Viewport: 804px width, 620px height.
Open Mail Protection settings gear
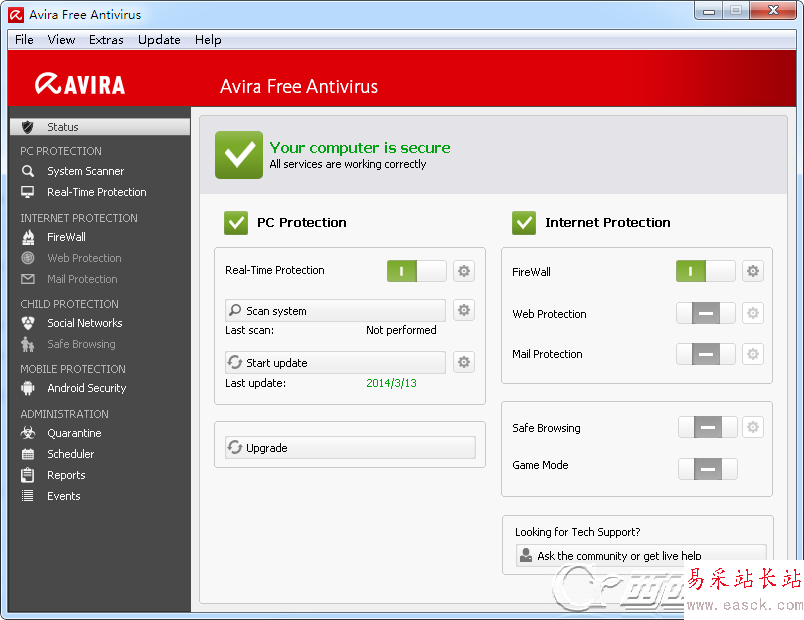click(753, 354)
